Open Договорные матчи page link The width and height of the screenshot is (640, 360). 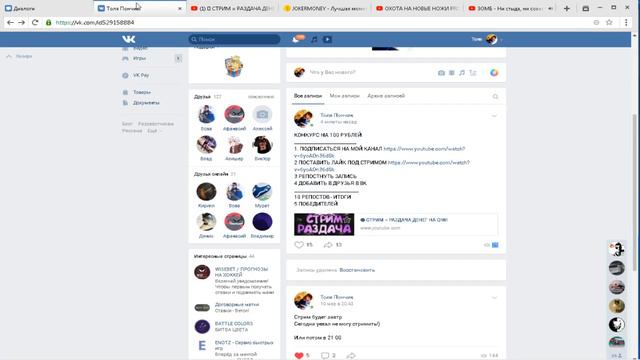pos(237,304)
